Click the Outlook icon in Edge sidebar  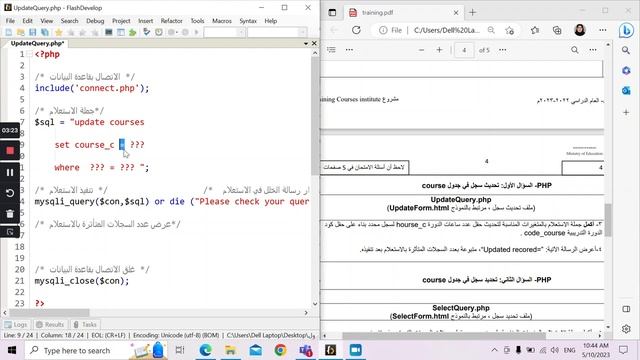coord(626,90)
